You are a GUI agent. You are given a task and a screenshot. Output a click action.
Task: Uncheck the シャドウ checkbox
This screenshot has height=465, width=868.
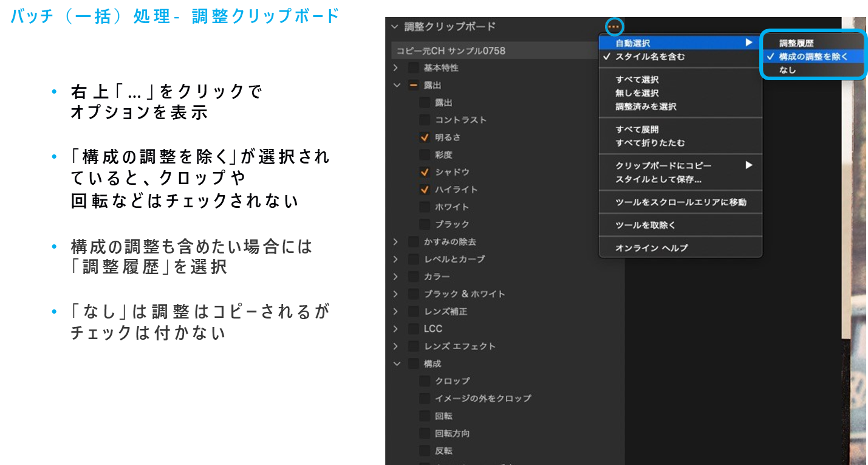tap(424, 172)
